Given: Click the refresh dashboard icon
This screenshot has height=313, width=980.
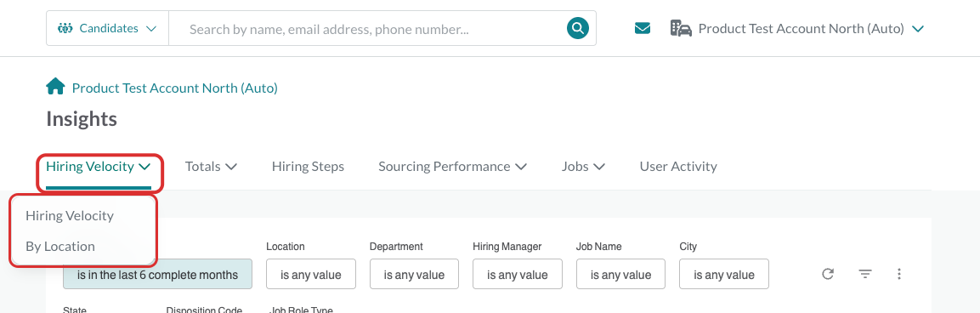Looking at the screenshot, I should 828,274.
